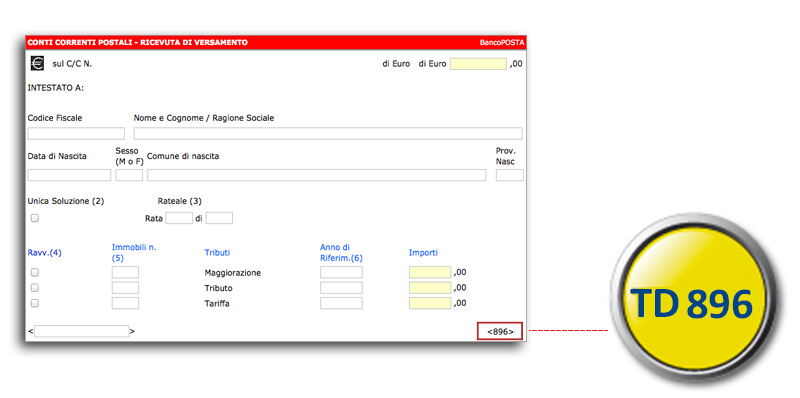Screen dimensions: 800x398
Task: Click the Importi field for Tributo
Action: pyautogui.click(x=430, y=288)
